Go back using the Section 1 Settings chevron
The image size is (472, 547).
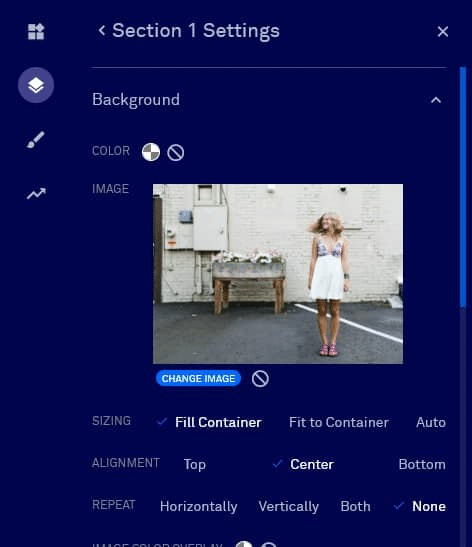[102, 30]
